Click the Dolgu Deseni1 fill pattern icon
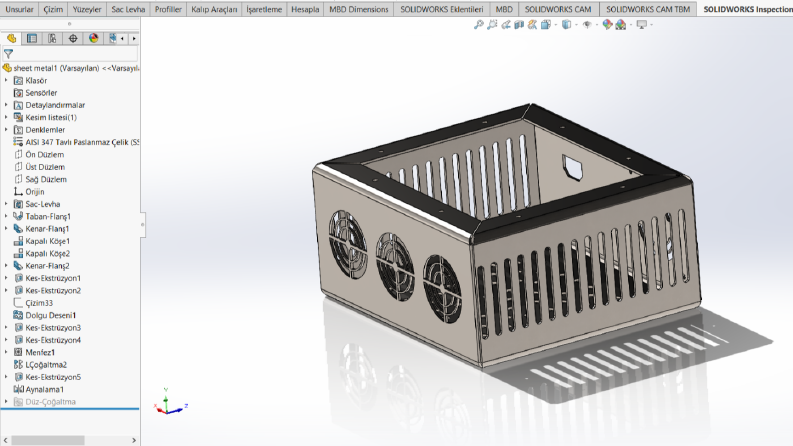 (x=18, y=315)
